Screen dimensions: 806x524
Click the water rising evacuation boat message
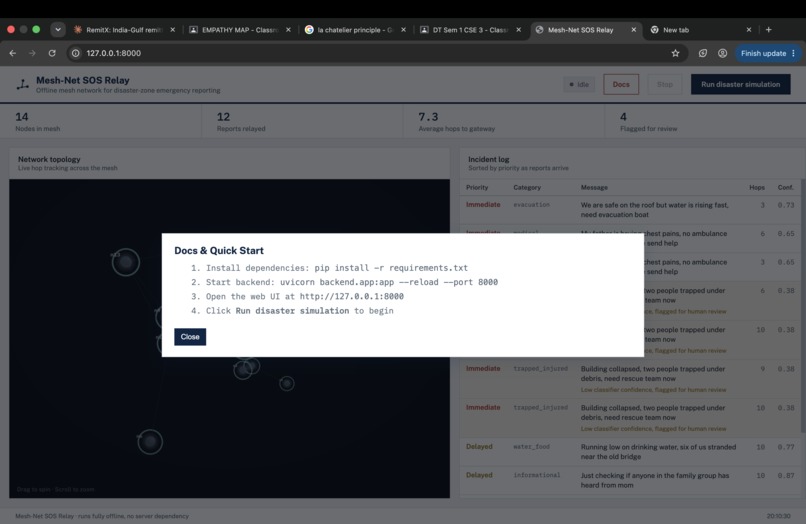(x=654, y=210)
